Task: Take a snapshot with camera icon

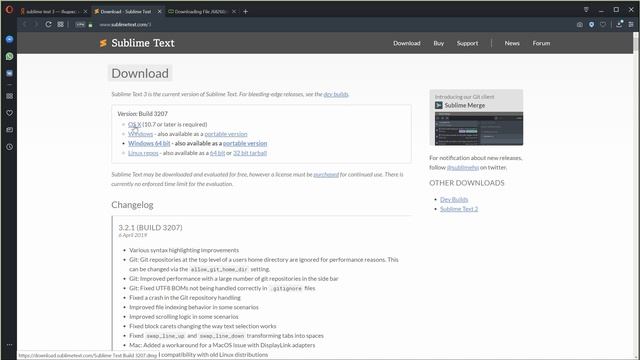Action: (580, 24)
